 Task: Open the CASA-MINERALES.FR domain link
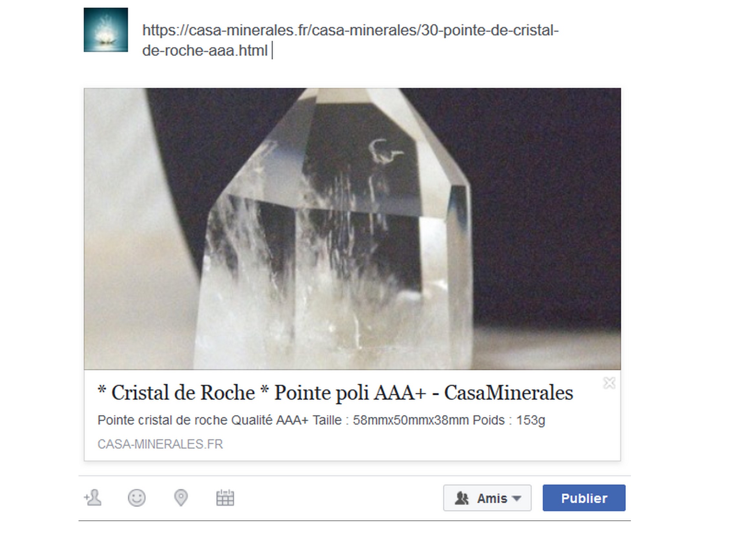click(160, 444)
